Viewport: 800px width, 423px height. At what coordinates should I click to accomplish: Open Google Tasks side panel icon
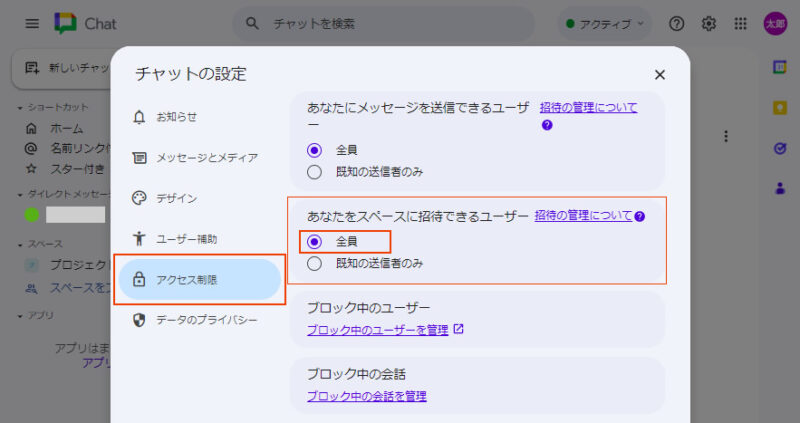(780, 147)
